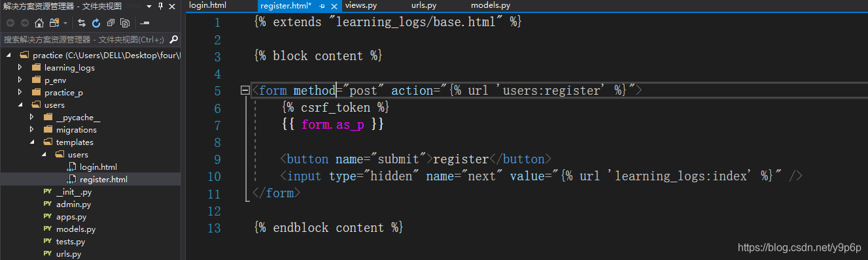Open the panel window position dropdown arrow

pos(149,6)
